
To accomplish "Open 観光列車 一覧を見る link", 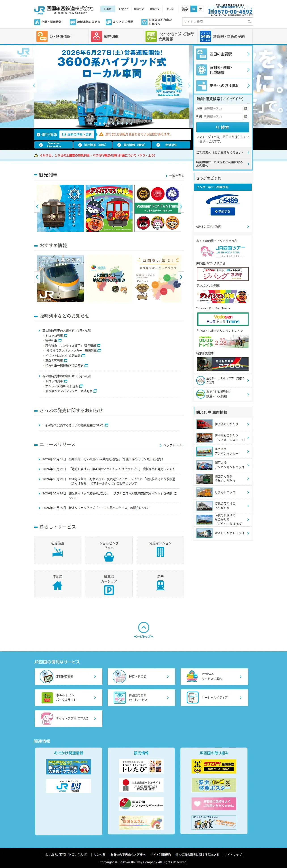I will coord(174,176).
